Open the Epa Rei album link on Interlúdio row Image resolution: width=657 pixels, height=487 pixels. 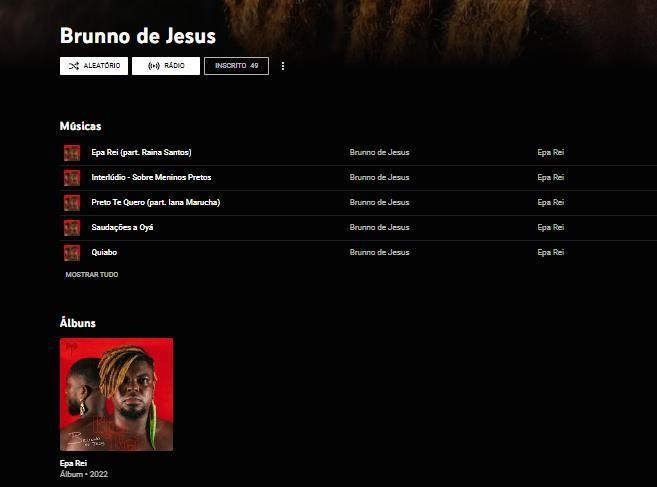(551, 177)
